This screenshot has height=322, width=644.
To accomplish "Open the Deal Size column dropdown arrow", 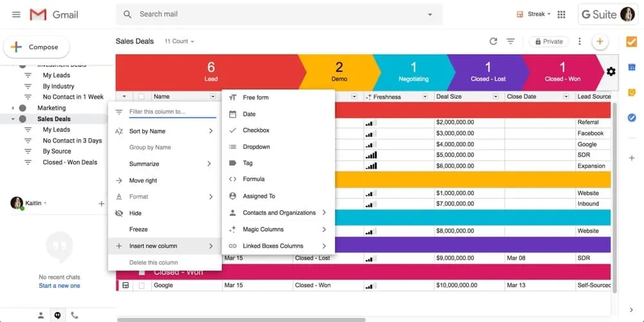I will coord(495,97).
